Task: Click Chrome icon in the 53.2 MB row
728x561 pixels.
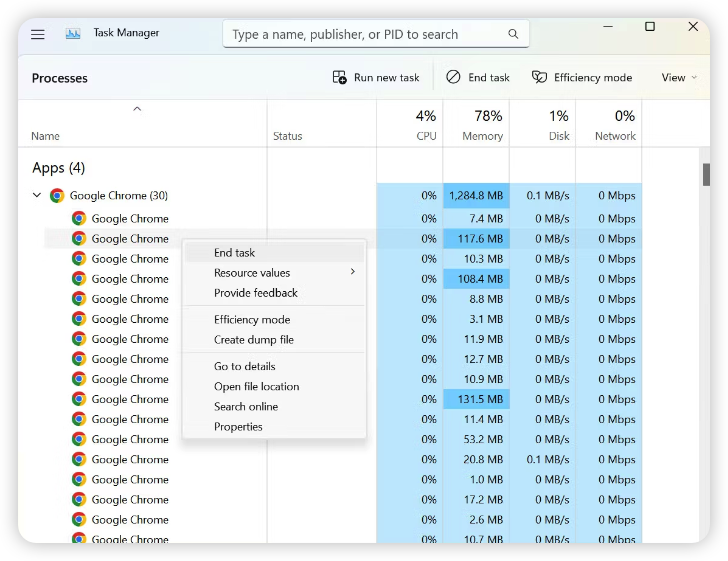Action: (79, 439)
